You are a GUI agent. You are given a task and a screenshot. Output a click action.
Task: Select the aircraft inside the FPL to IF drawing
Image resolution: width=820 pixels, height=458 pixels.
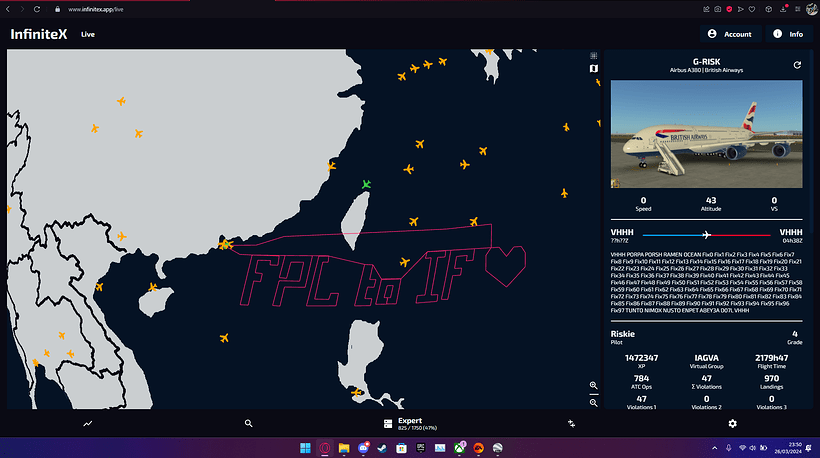[404, 262]
